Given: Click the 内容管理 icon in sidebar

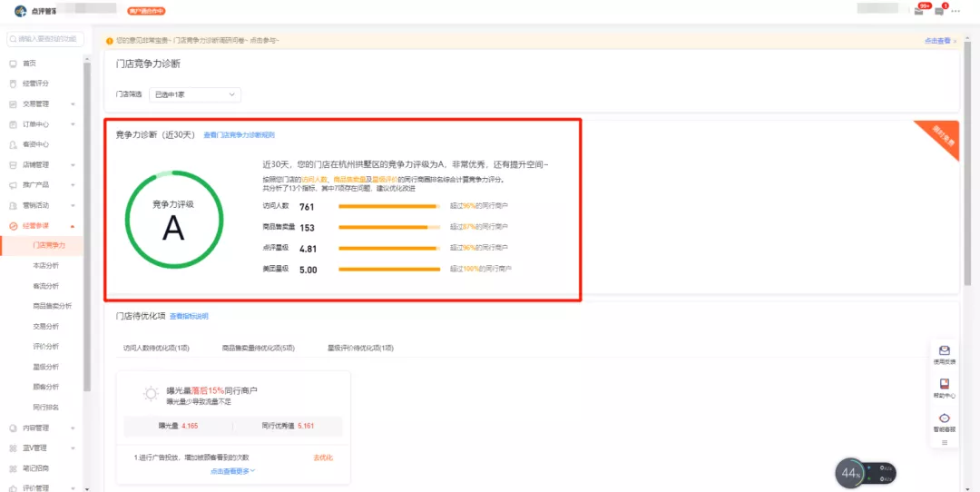Looking at the screenshot, I should pyautogui.click(x=13, y=428).
